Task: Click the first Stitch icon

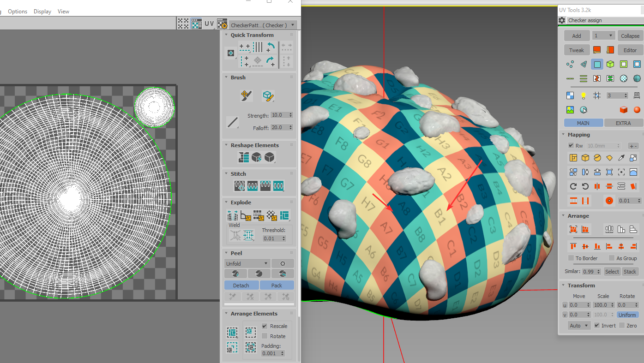Action: (239, 186)
